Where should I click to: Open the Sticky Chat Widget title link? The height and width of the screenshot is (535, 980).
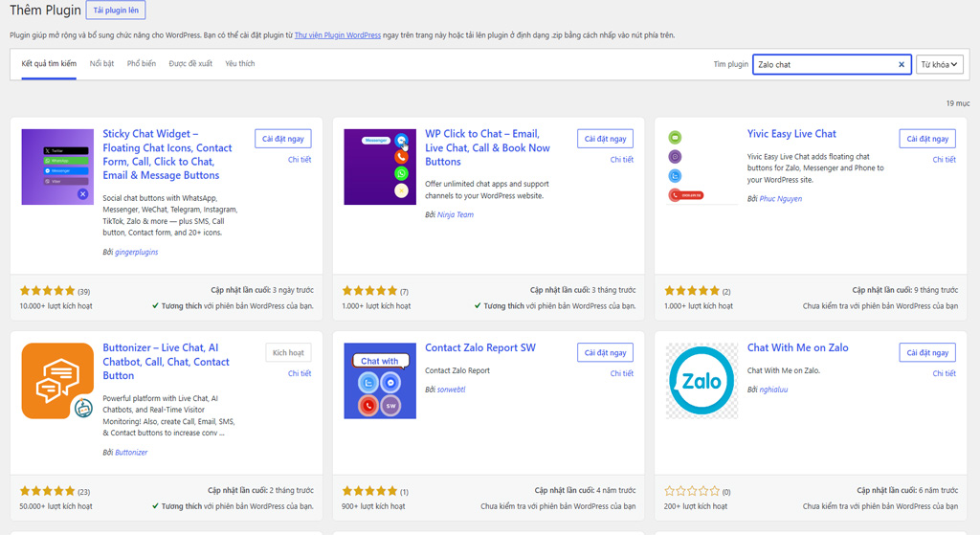click(x=167, y=154)
